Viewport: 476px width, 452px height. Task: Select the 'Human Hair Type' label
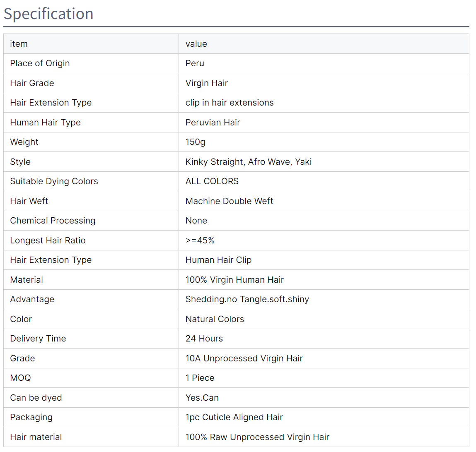45,122
